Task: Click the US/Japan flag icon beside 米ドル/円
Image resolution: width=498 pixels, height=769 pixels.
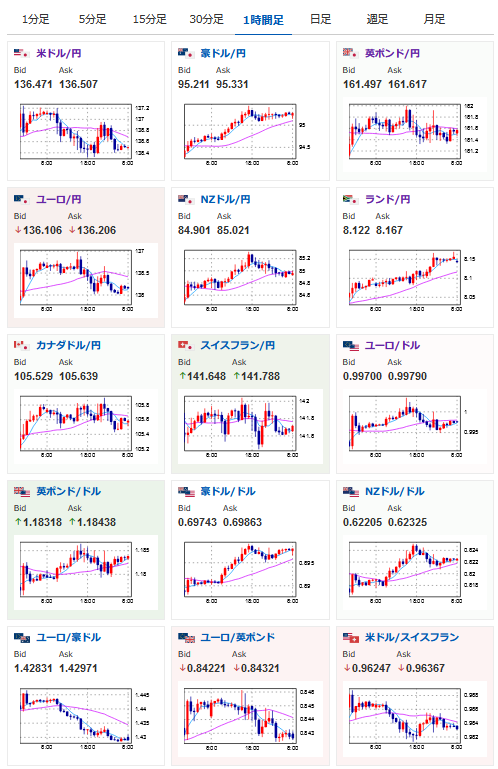Action: point(21,53)
